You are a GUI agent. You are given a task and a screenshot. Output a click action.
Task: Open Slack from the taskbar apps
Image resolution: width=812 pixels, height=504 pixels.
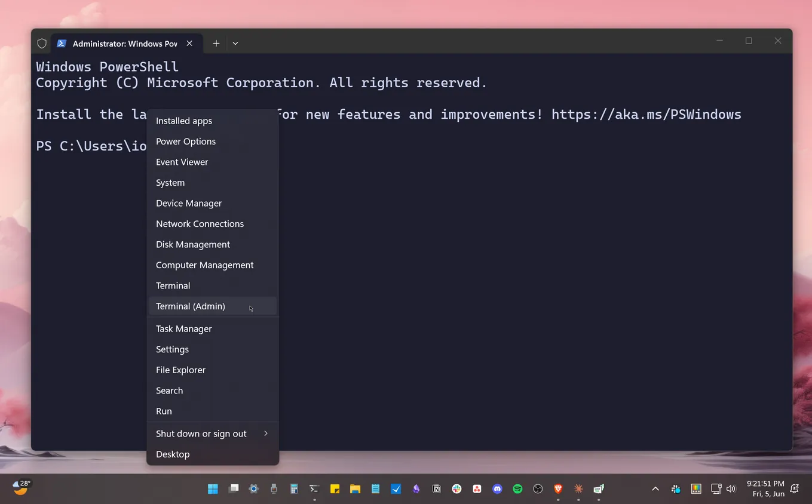456,489
